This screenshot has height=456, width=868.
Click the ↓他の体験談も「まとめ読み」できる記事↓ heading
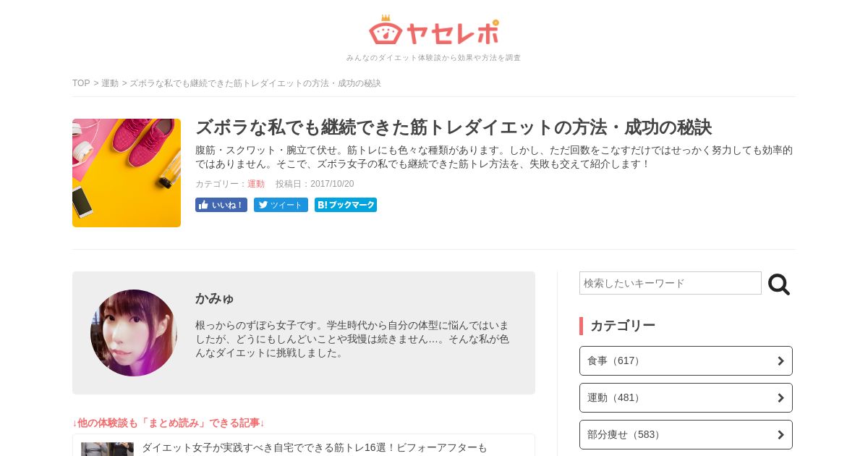pos(169,423)
